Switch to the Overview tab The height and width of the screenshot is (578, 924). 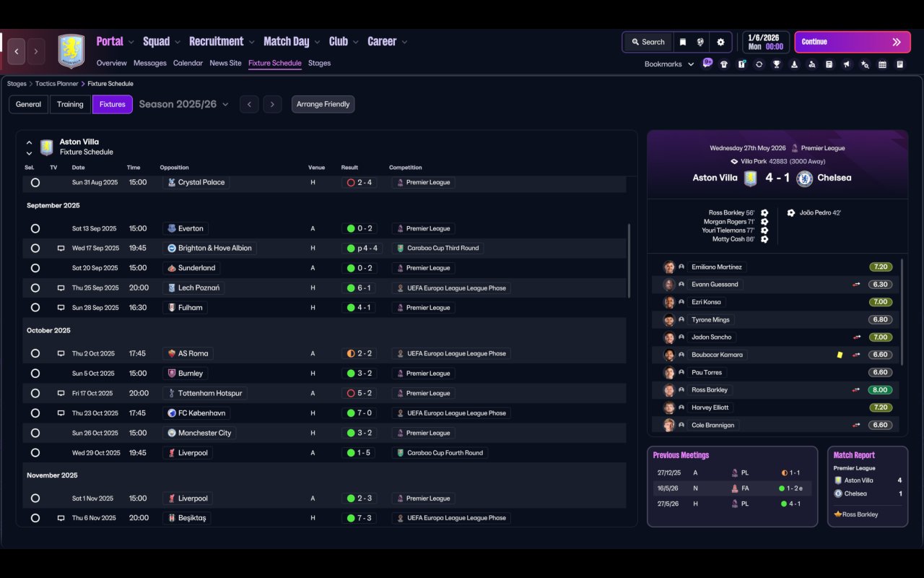coord(112,63)
